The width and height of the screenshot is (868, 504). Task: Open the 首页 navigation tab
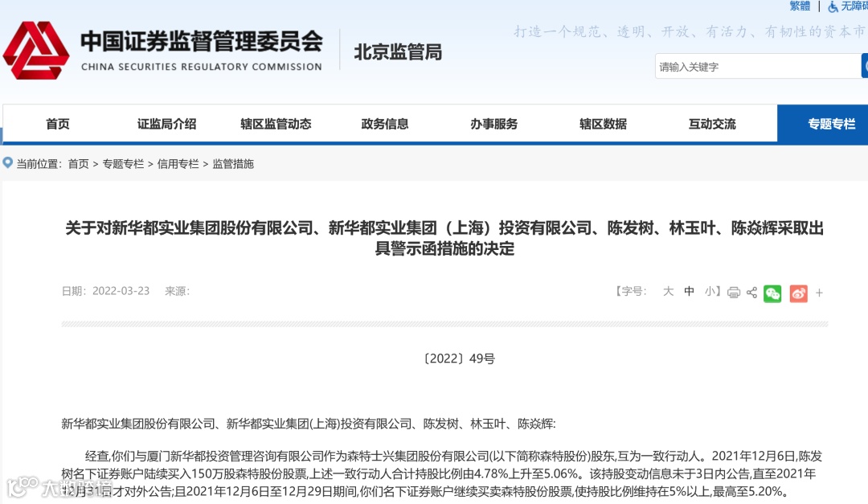58,124
